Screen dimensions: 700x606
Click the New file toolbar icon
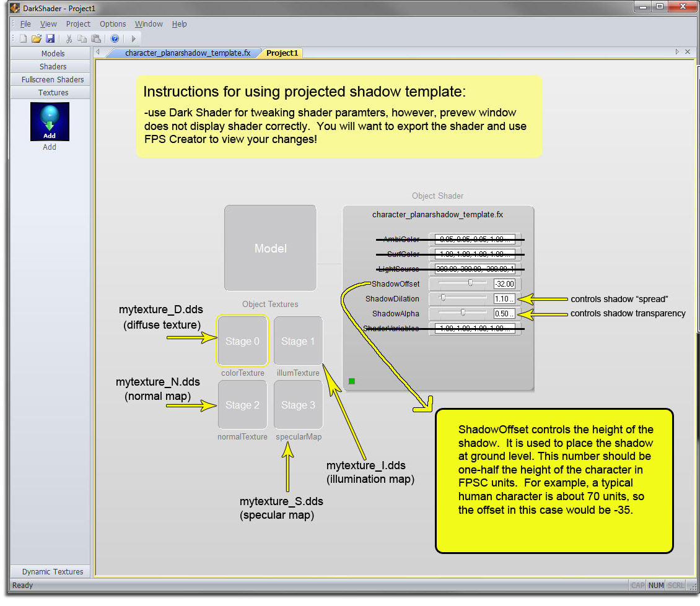23,38
